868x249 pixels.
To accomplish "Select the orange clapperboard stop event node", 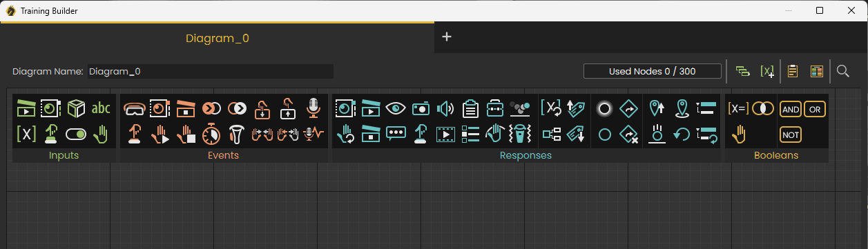I will [185, 108].
